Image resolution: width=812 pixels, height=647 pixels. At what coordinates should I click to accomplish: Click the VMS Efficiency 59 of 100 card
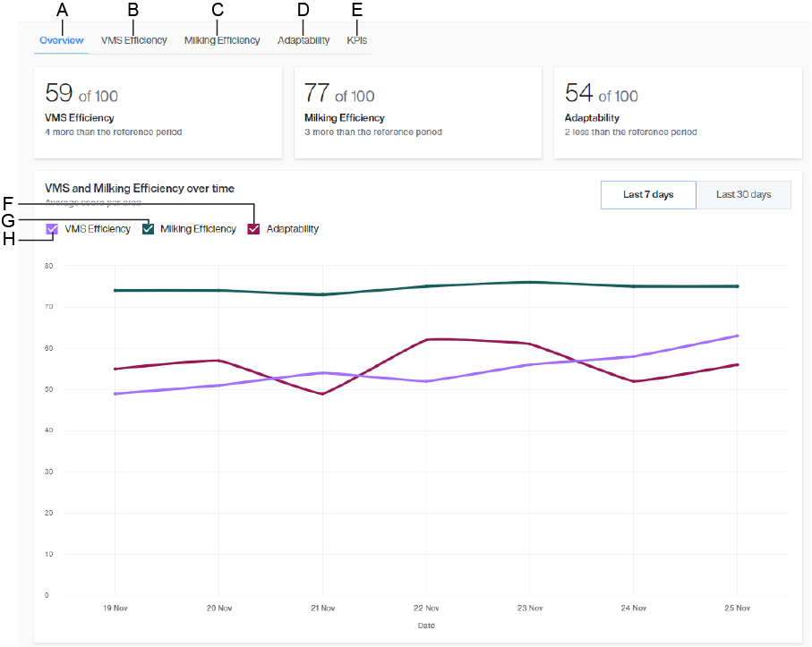tap(158, 113)
